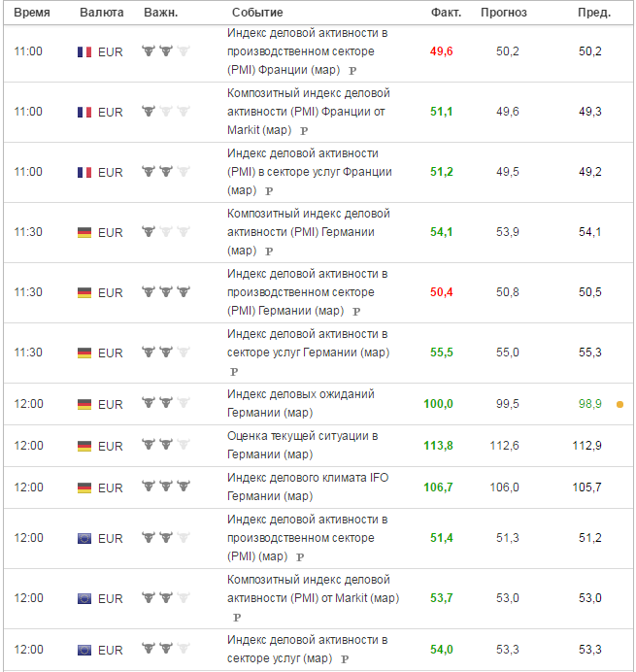Click the red actual value 49,6
Screen dimensions: 636x672
pyautogui.click(x=442, y=51)
